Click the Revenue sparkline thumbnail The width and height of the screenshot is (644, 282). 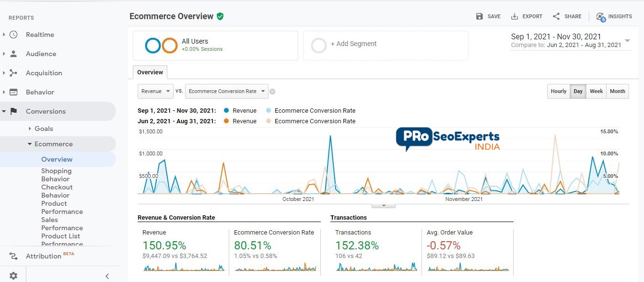coord(184,267)
